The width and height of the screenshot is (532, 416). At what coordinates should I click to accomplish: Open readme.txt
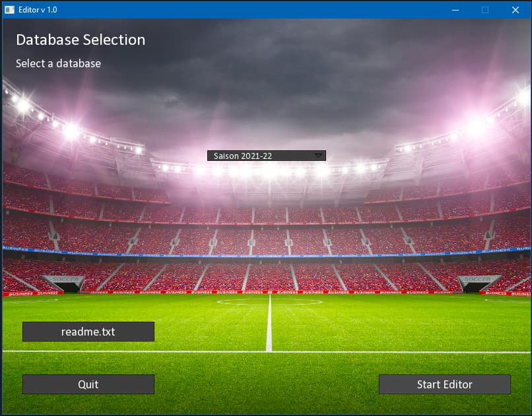tap(88, 332)
